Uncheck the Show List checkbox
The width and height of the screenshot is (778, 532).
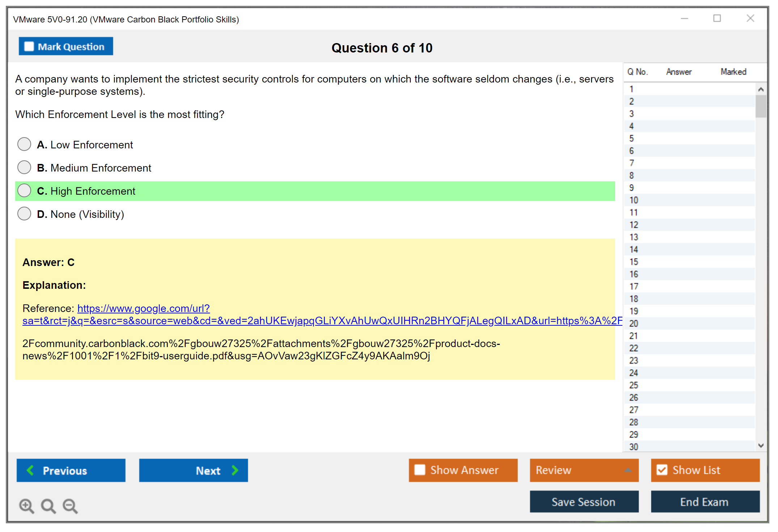point(662,470)
